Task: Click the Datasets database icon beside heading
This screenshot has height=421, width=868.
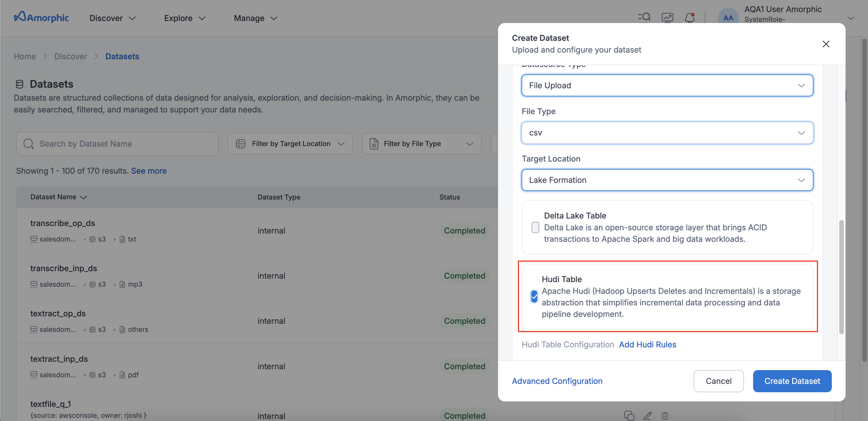Action: (20, 84)
